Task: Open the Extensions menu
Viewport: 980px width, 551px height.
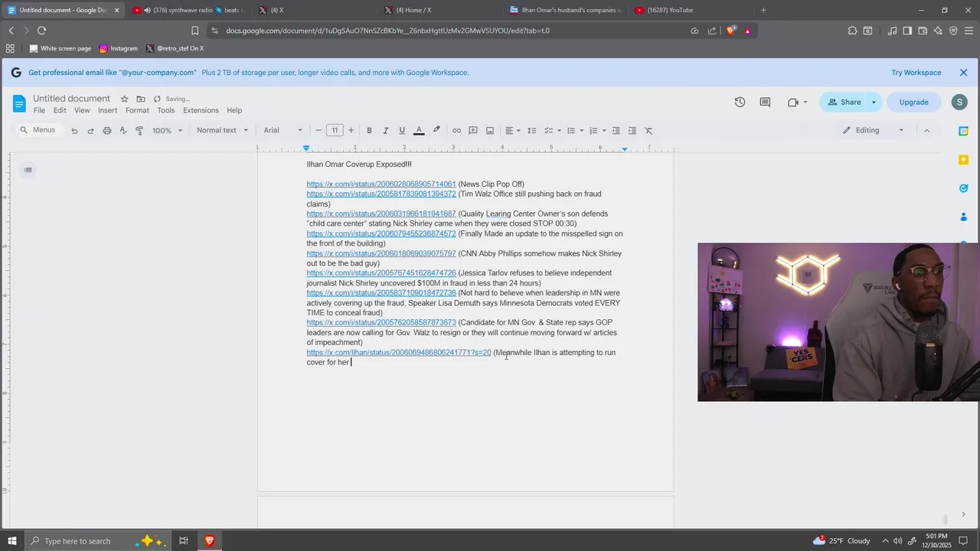Action: click(201, 111)
